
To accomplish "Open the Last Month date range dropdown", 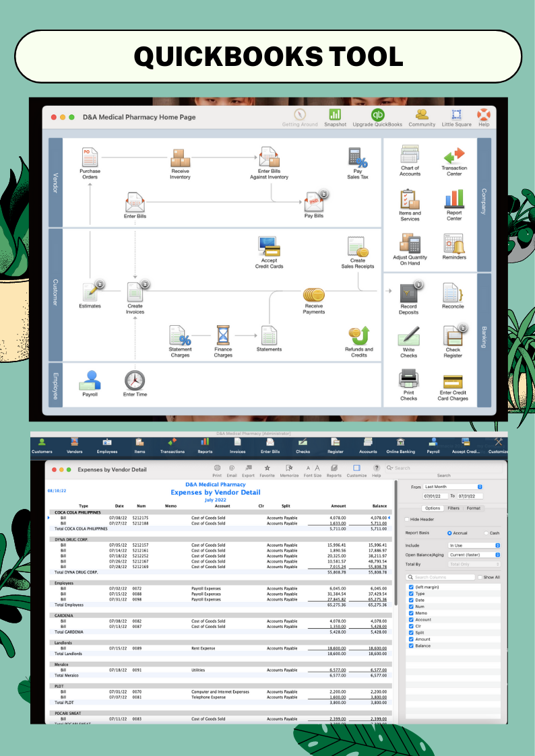I will [453, 487].
